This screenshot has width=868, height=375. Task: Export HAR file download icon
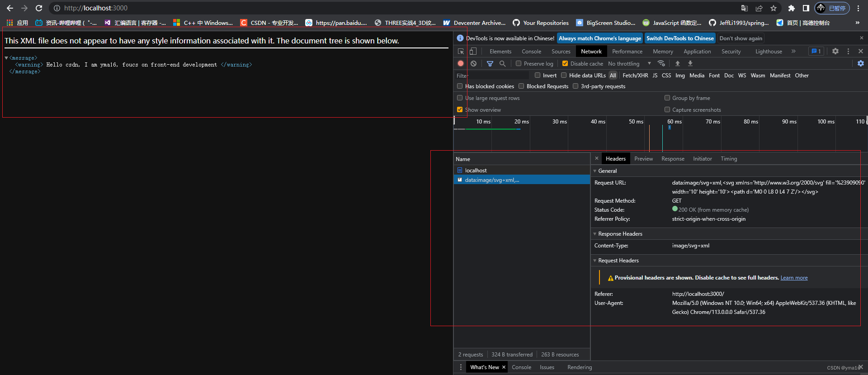tap(690, 63)
